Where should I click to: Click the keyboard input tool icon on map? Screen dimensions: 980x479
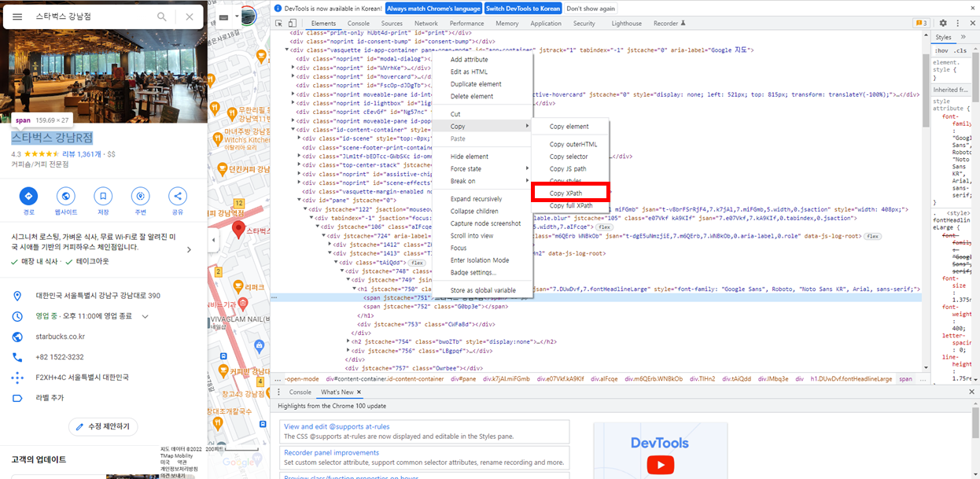tap(223, 17)
